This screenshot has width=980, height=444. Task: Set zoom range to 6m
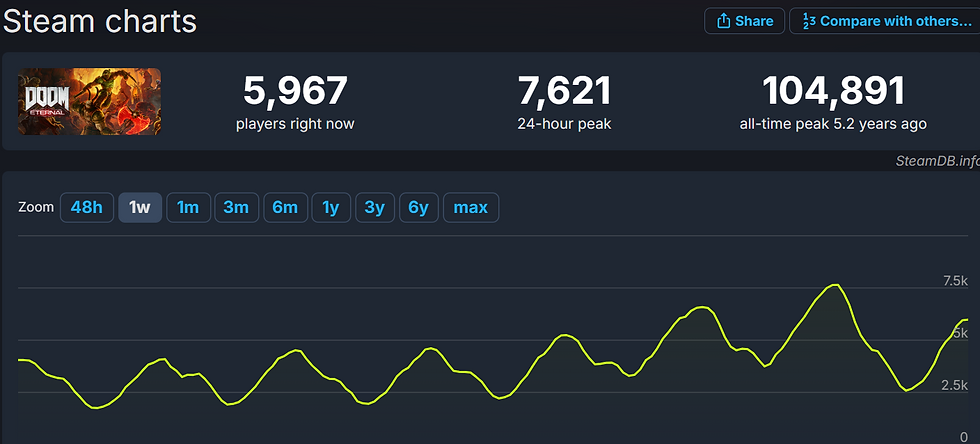pos(286,208)
